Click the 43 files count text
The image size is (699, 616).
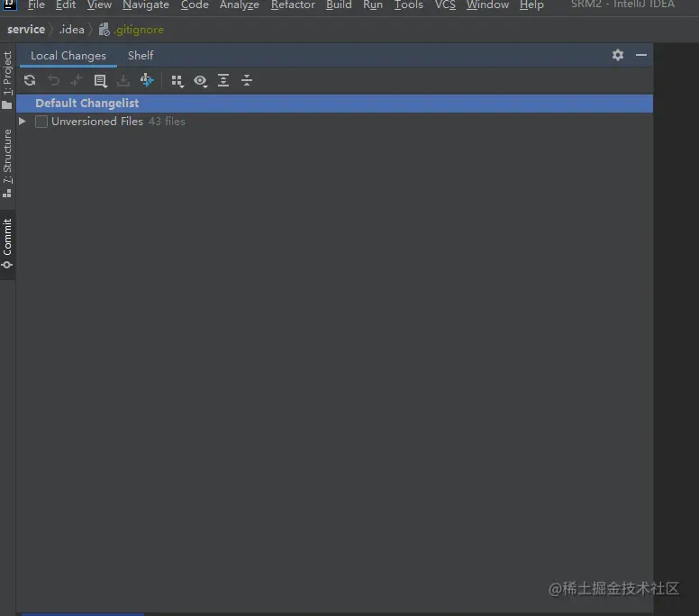click(167, 122)
